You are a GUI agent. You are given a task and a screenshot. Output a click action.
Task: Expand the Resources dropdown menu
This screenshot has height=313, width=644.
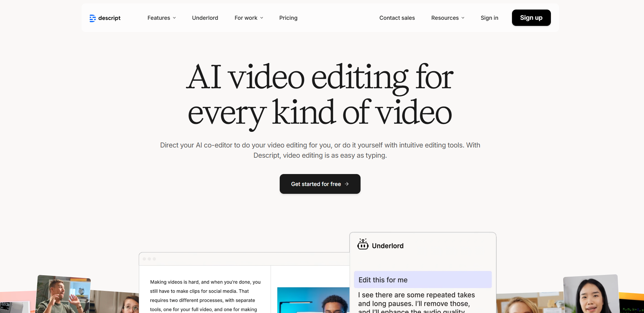click(x=448, y=18)
